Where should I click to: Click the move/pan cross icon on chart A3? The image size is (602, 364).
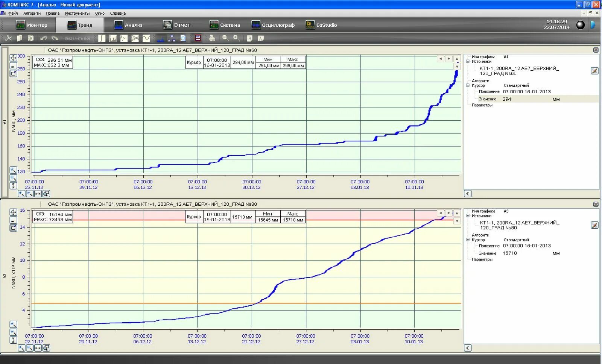pos(13,212)
